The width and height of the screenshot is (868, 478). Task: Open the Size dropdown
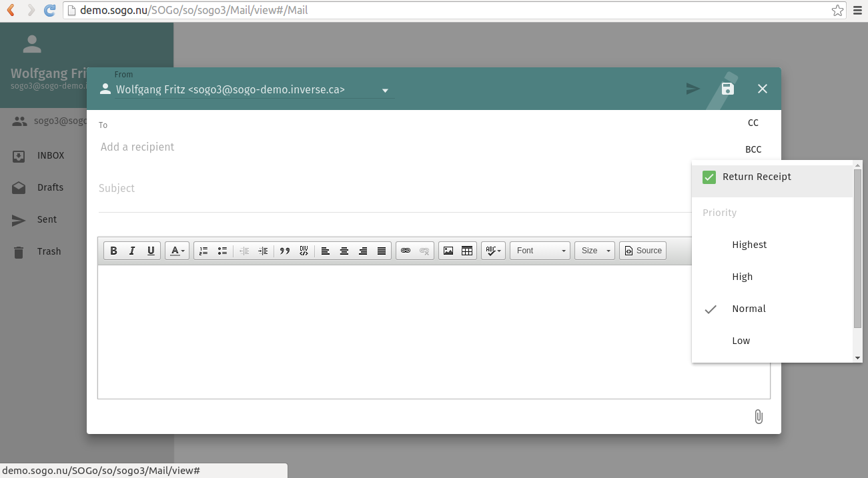(594, 251)
